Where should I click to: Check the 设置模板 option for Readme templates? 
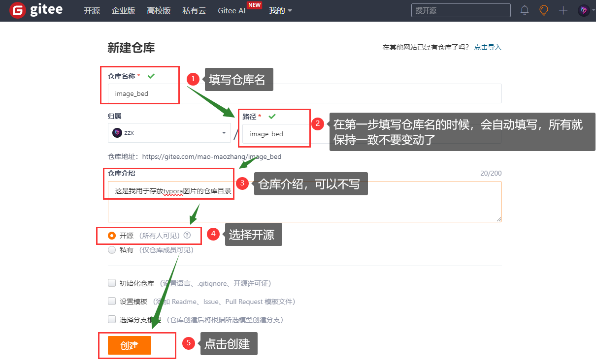tap(112, 301)
